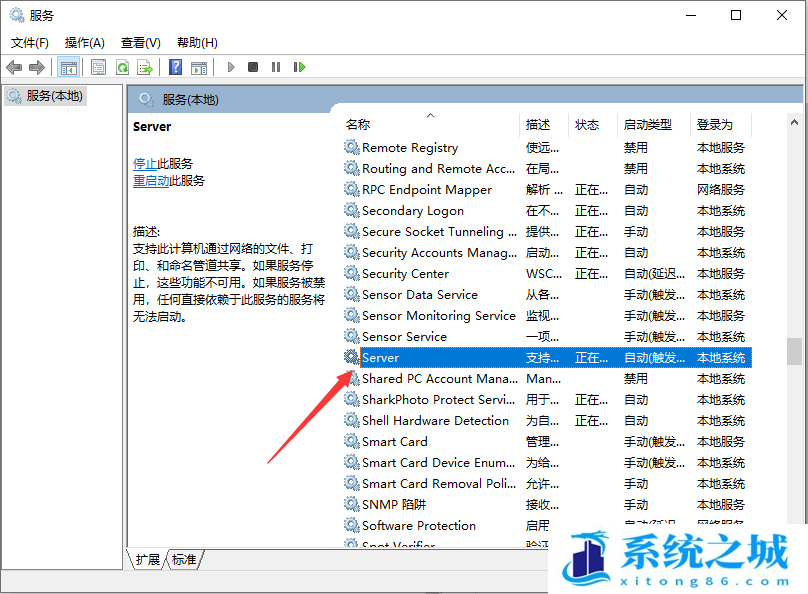Select the Sensor Monitoring Service row
Screen dimensions: 808x594
pos(439,315)
